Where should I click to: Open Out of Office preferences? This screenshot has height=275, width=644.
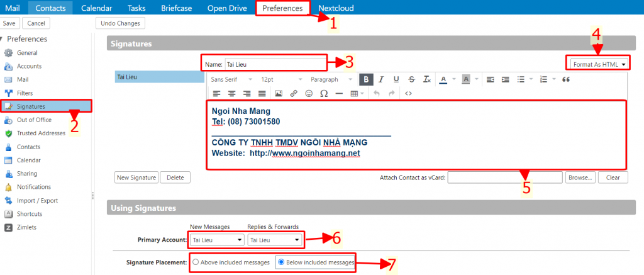(35, 120)
